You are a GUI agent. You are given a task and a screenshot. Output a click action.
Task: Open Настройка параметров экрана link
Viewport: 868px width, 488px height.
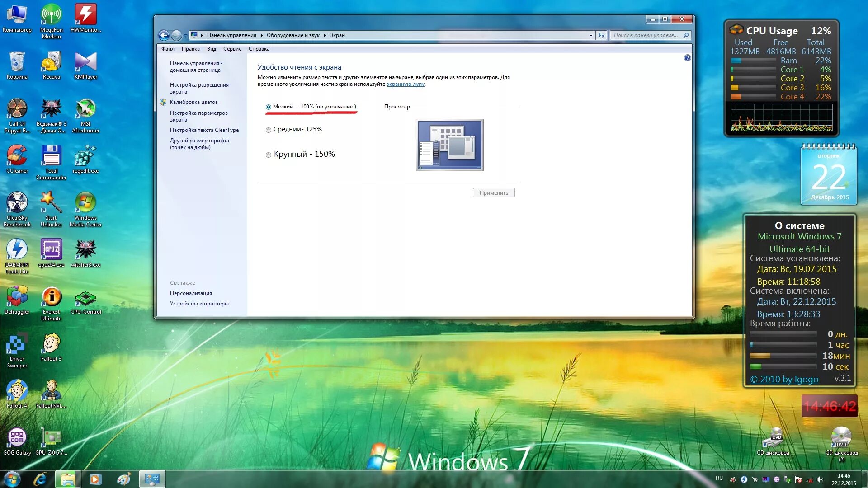point(198,116)
